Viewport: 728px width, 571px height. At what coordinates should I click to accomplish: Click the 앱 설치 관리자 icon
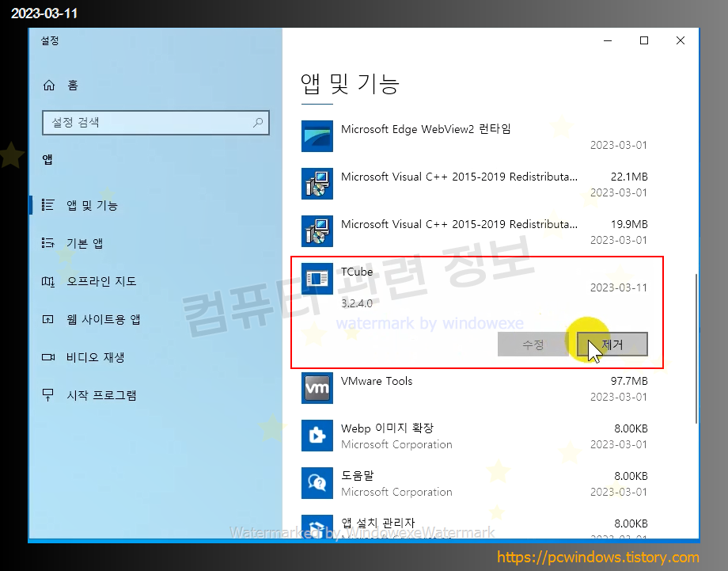(317, 527)
